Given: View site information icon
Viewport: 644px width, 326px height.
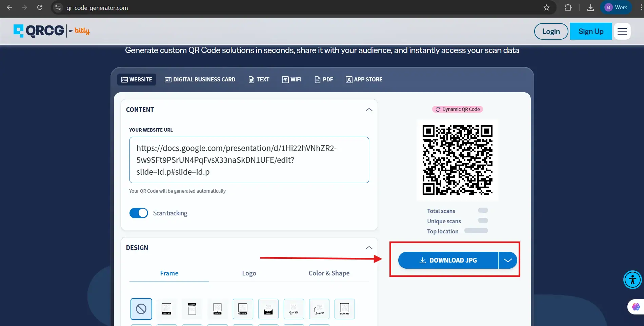Looking at the screenshot, I should 58,7.
